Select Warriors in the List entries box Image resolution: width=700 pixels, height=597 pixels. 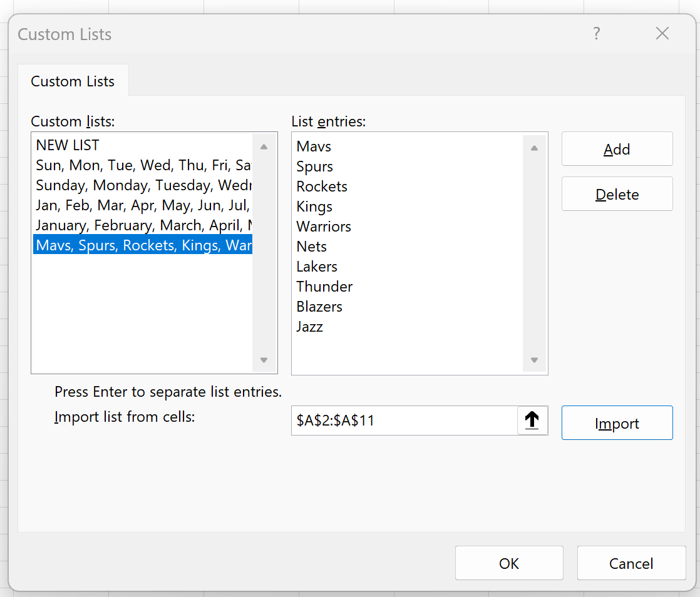tap(324, 226)
